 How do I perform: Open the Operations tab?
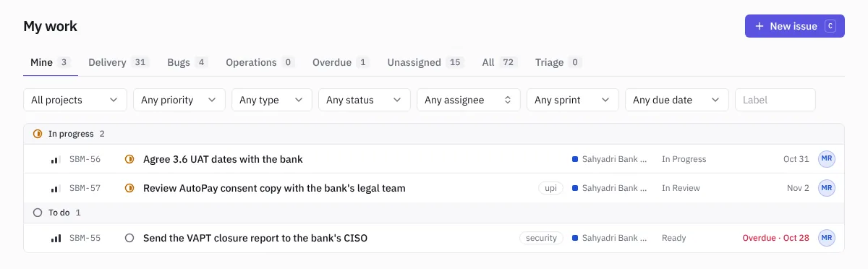260,62
